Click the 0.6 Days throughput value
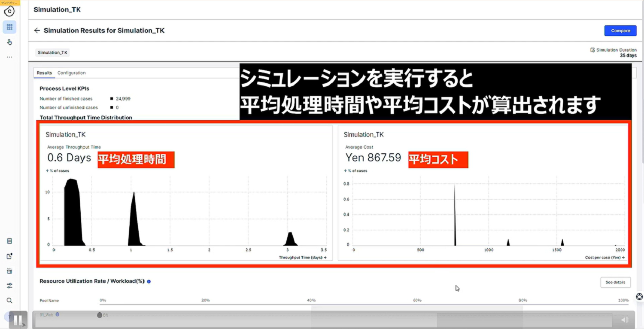This screenshot has height=329, width=644. [69, 158]
